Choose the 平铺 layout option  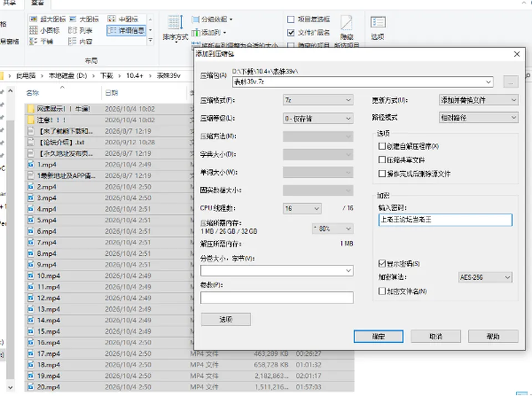[x=42, y=42]
